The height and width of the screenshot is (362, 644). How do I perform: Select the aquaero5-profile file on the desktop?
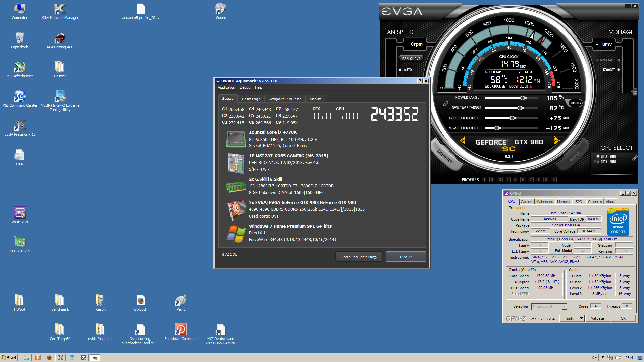(x=141, y=11)
